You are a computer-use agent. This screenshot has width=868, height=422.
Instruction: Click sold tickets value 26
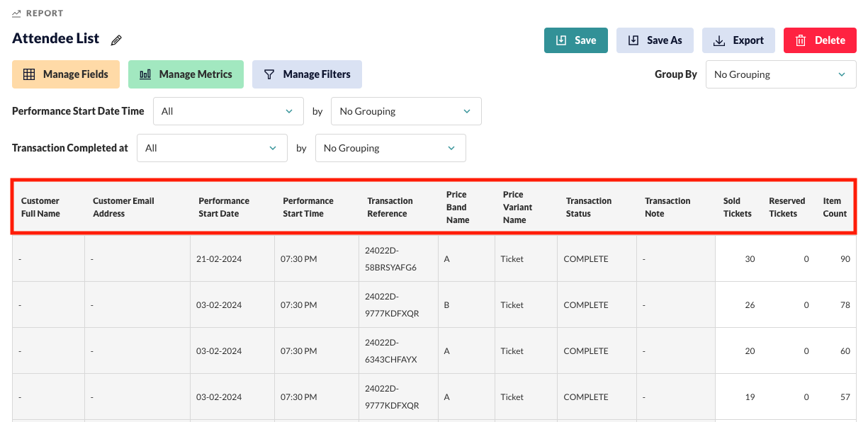click(x=750, y=305)
